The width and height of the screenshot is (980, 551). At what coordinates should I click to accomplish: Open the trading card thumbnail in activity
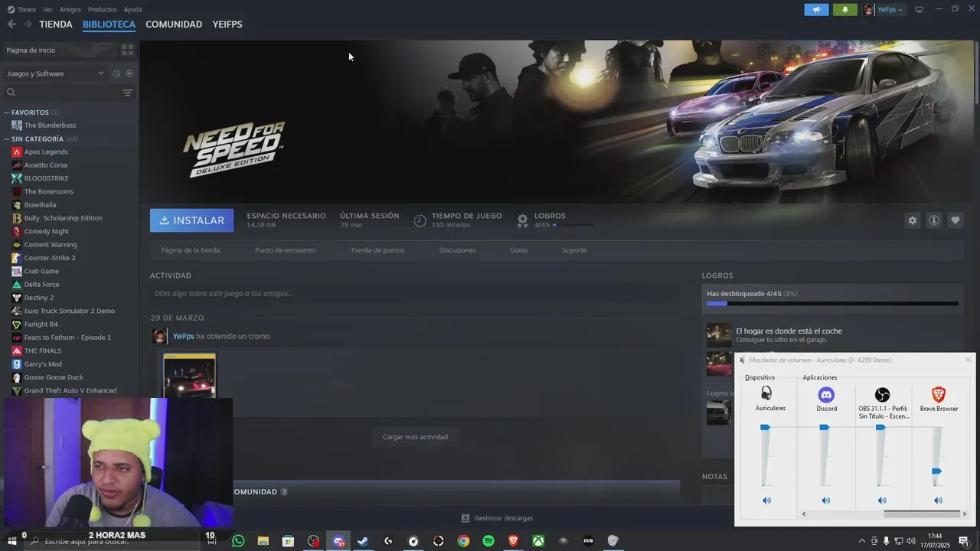coord(190,375)
